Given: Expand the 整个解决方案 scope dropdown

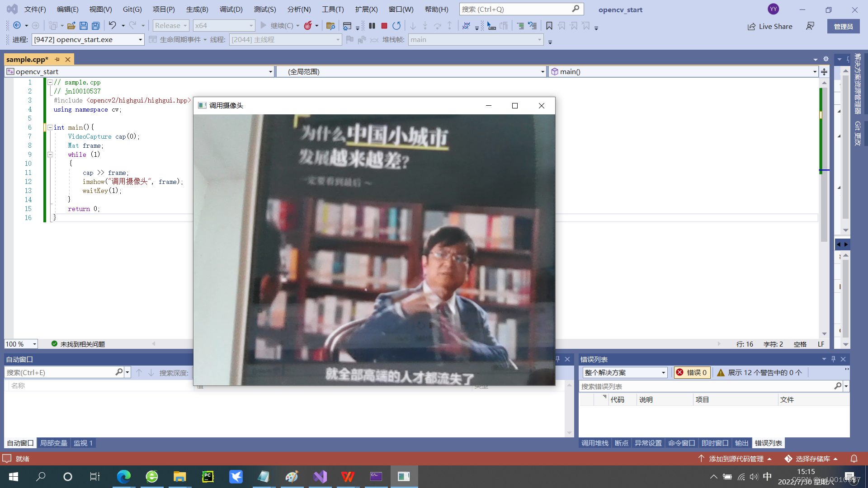Looking at the screenshot, I should 663,372.
